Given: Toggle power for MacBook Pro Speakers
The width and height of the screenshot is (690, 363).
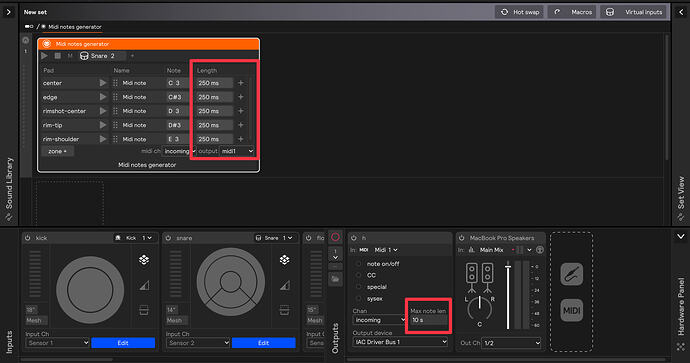Looking at the screenshot, I should [462, 238].
